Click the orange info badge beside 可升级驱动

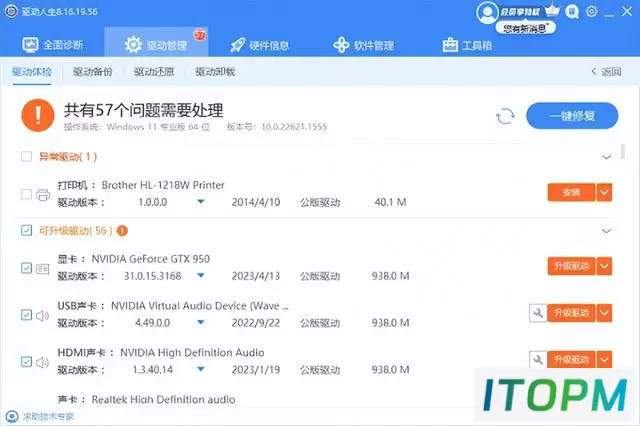point(122,231)
